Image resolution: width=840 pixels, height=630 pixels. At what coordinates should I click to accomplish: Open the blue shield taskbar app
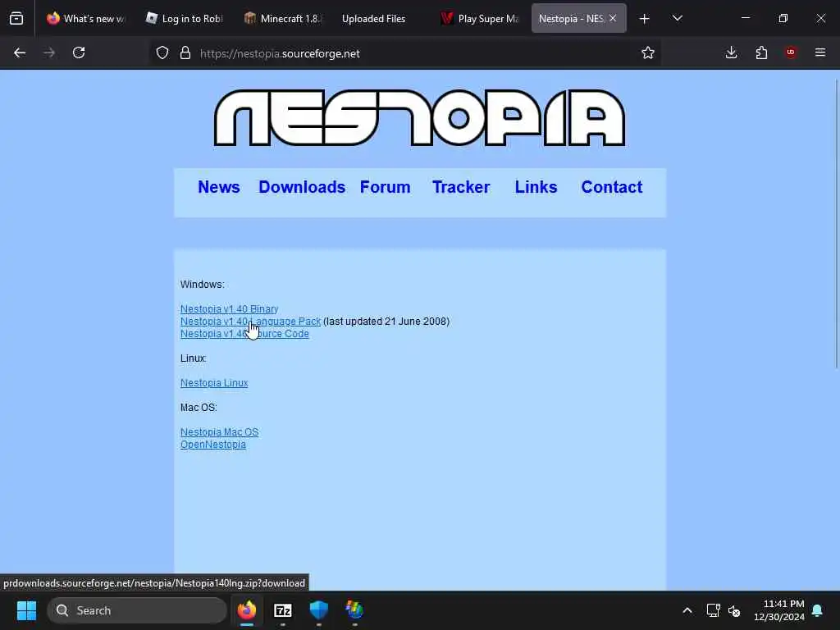319,610
